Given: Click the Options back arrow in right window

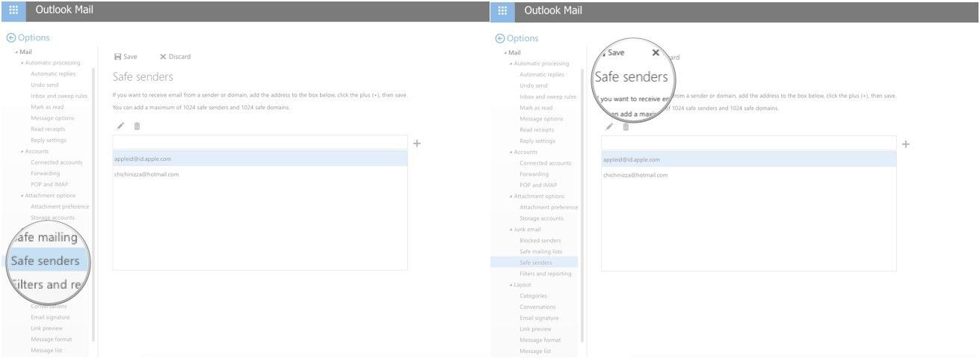Looking at the screenshot, I should click(499, 39).
